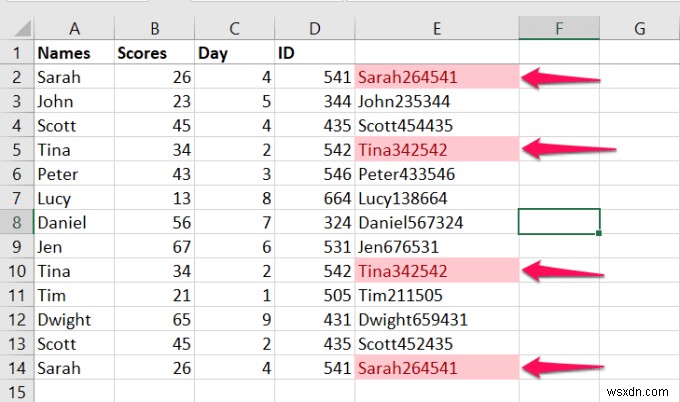
Task: Click the "Day" header cell
Action: [232, 53]
